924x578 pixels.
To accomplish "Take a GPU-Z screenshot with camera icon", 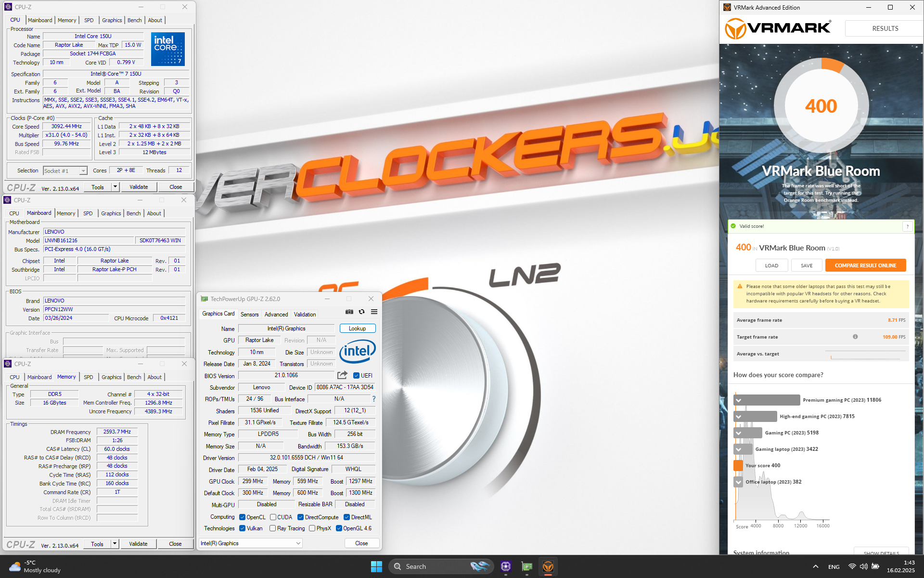I will pos(349,312).
